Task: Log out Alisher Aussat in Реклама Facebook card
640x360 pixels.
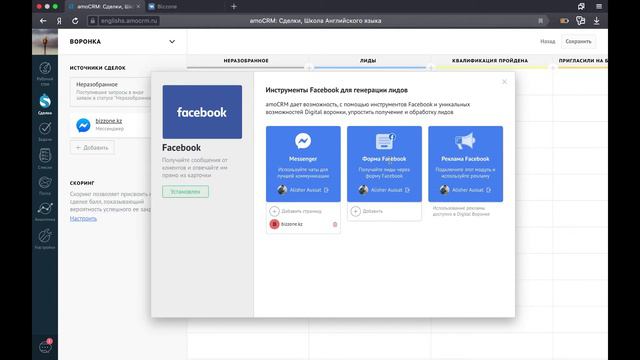Action: [x=489, y=190]
